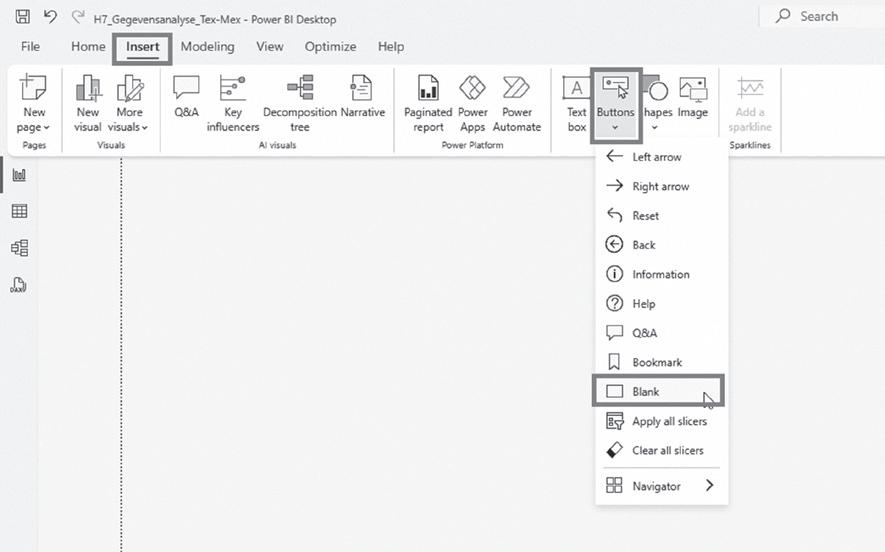Expand the Navigator submenu
Image resolution: width=885 pixels, height=552 pixels.
click(x=661, y=486)
